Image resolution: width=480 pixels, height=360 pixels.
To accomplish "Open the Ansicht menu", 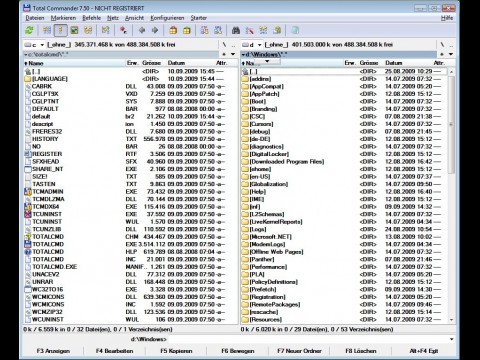I will click(x=134, y=18).
